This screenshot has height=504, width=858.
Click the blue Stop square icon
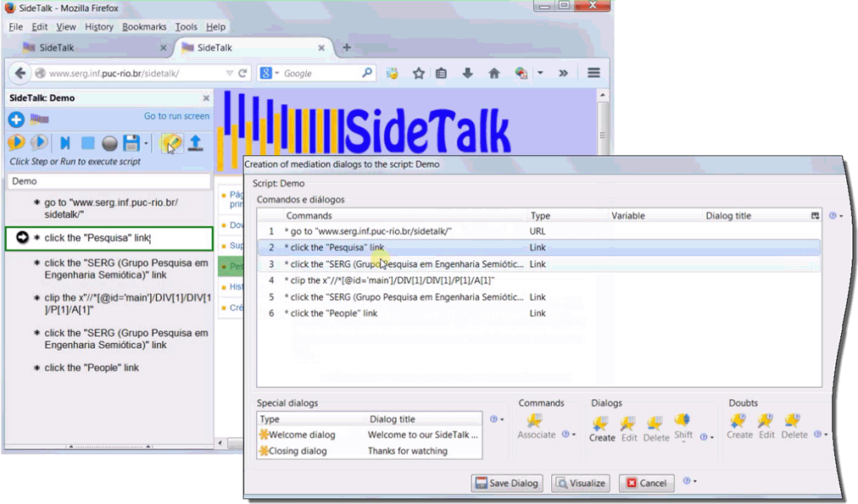click(87, 143)
